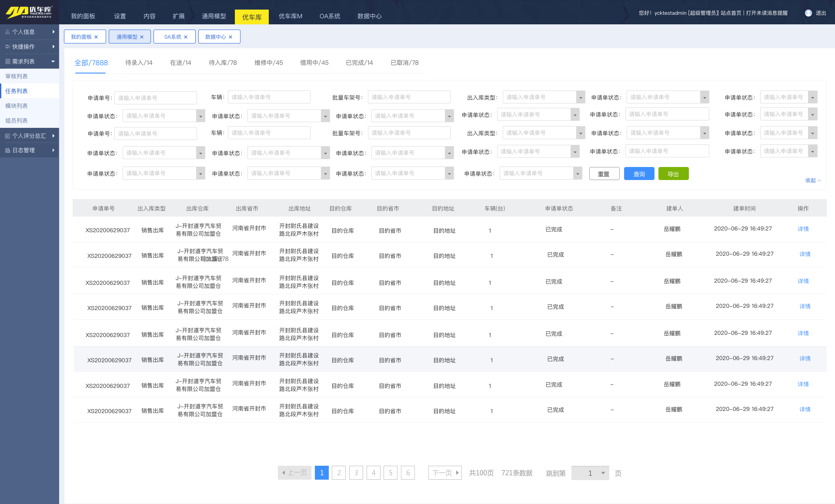Screen dimensions: 835x504
Task: Close the 我的面板 tab via its X icon
Action: (96, 37)
